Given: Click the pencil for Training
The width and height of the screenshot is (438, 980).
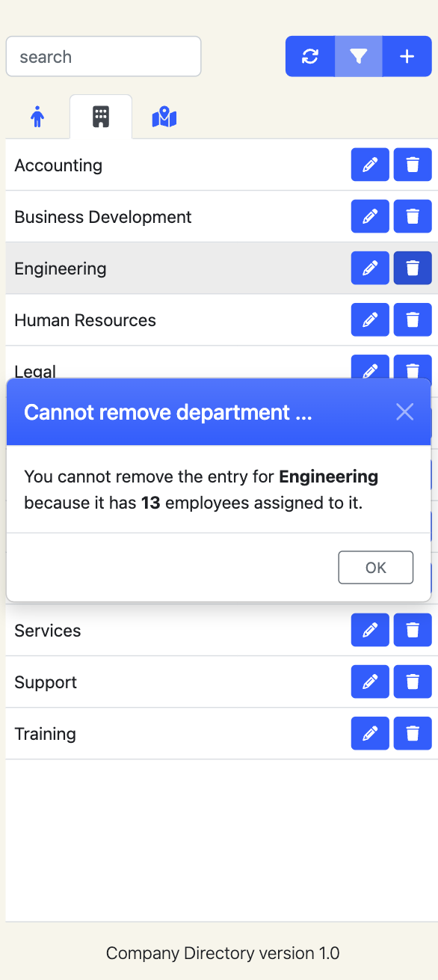Looking at the screenshot, I should click(x=370, y=733).
